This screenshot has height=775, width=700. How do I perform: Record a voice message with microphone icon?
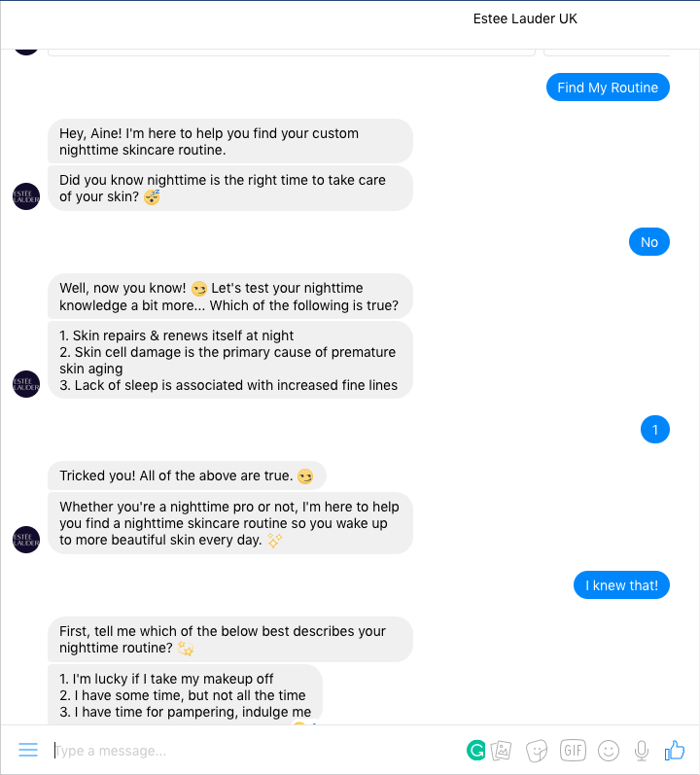point(642,750)
